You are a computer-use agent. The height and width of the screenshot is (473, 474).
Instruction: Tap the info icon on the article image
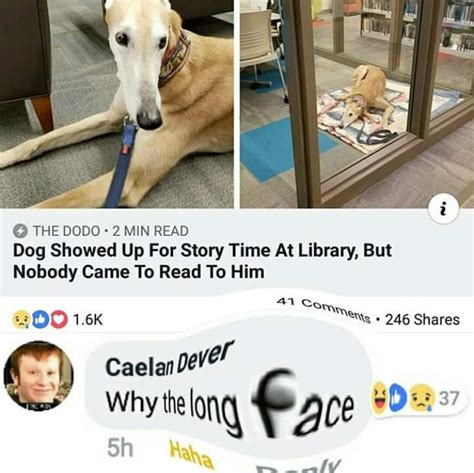(x=444, y=209)
